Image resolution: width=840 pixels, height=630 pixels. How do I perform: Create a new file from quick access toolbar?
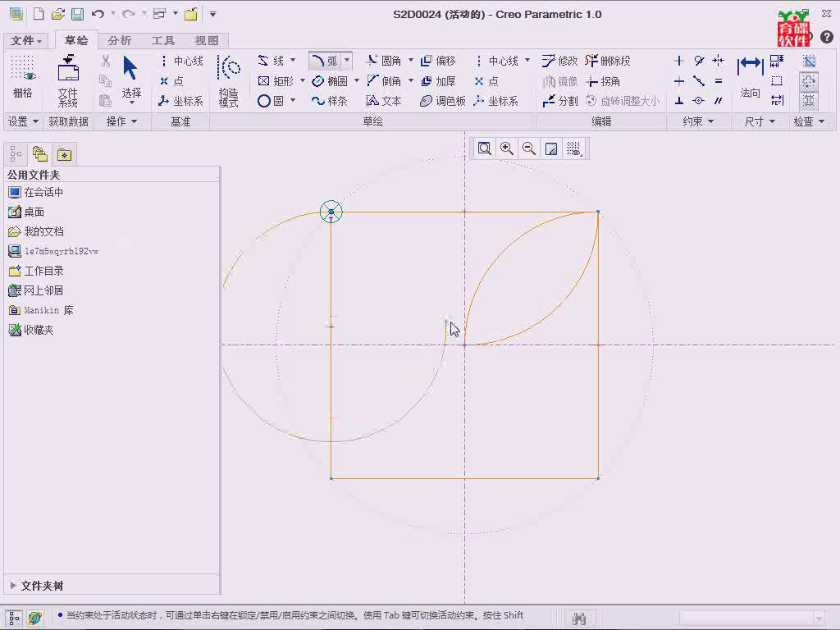pos(39,14)
